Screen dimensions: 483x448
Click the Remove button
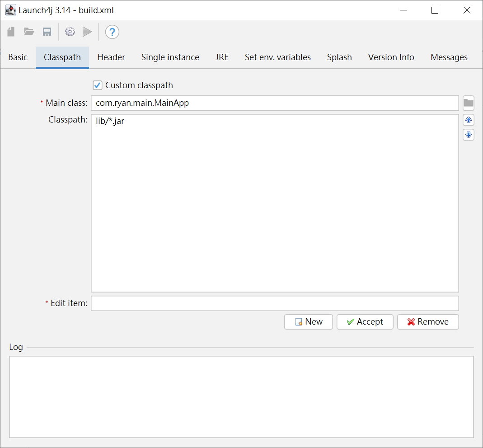click(x=428, y=322)
